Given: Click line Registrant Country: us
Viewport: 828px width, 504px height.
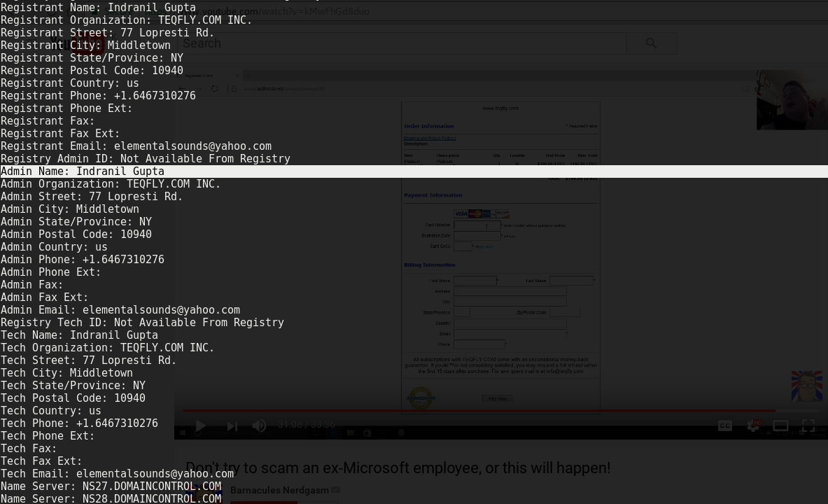Looking at the screenshot, I should coord(70,83).
